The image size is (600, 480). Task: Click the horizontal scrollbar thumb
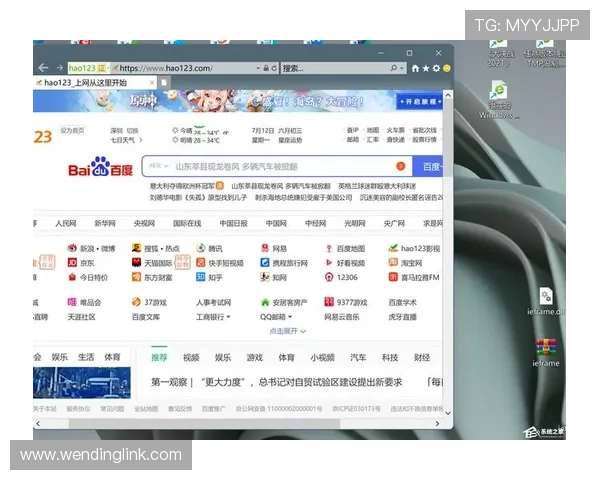pos(204,423)
